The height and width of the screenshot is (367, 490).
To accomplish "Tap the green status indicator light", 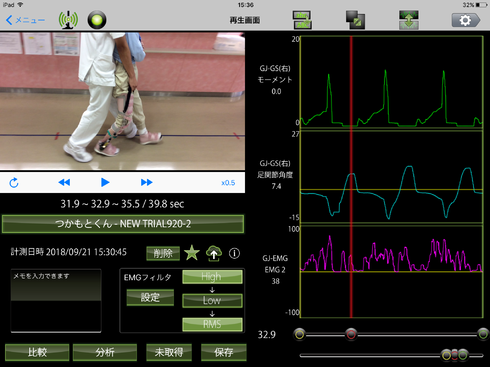I will pyautogui.click(x=97, y=20).
